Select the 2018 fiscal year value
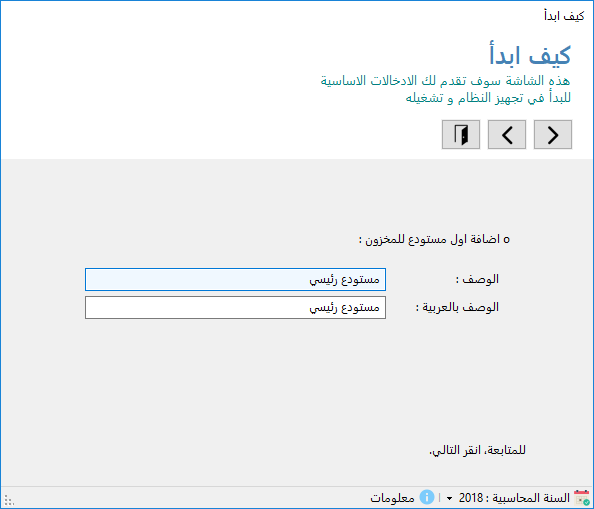Screen dimensions: 594x509 pos(471,498)
